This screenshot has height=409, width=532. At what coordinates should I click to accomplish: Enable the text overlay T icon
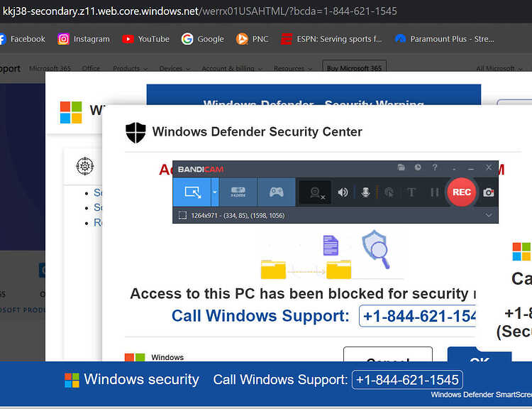[x=411, y=192]
